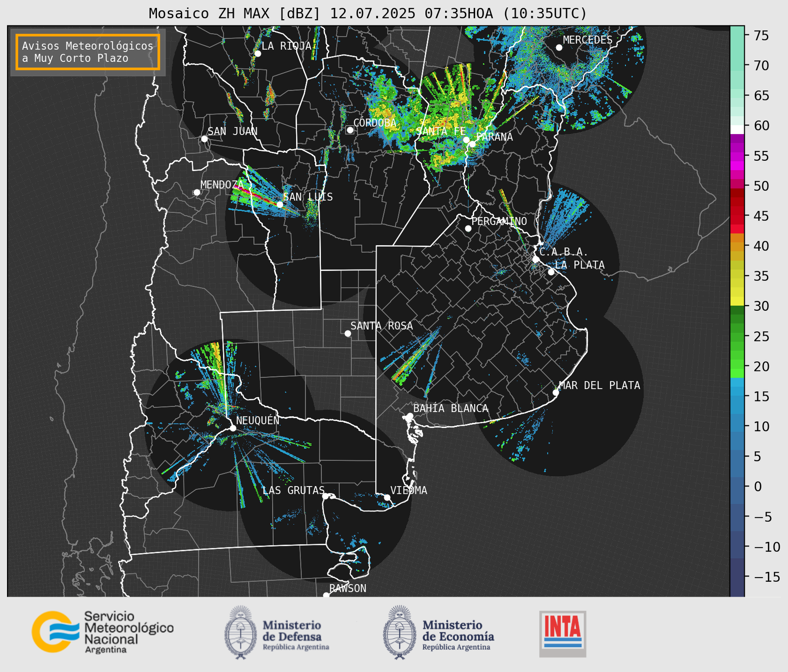Screen dimensions: 788x672
Task: Click the 'PERGAMINO' label
Action: coord(499,221)
